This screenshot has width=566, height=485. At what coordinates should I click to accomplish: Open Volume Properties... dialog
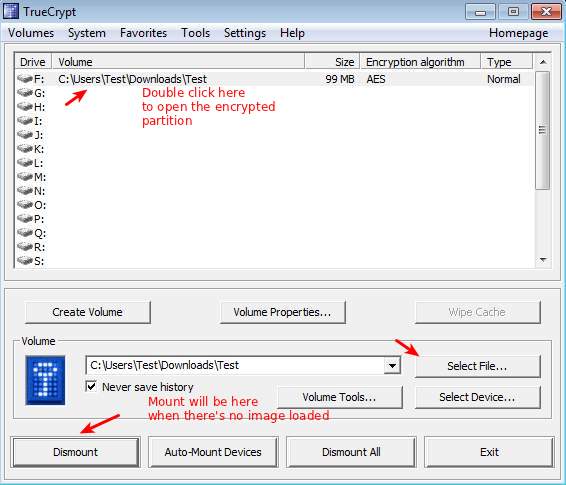282,312
